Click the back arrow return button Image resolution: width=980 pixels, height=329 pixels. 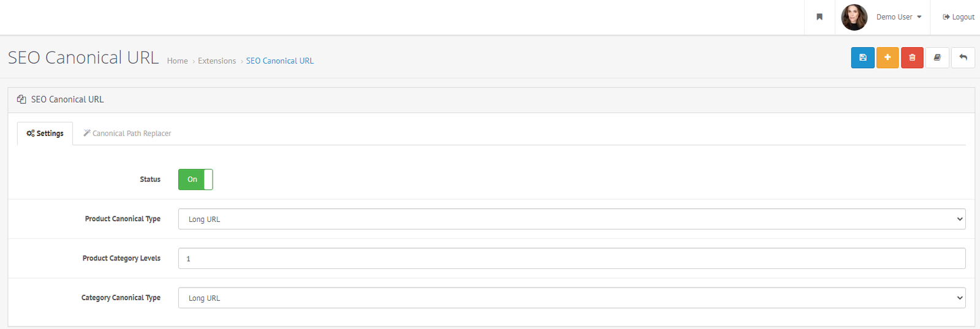click(963, 58)
